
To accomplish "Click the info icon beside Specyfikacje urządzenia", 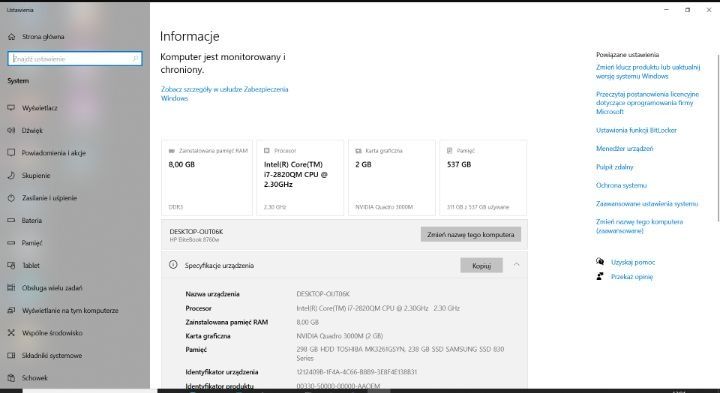I will [173, 265].
